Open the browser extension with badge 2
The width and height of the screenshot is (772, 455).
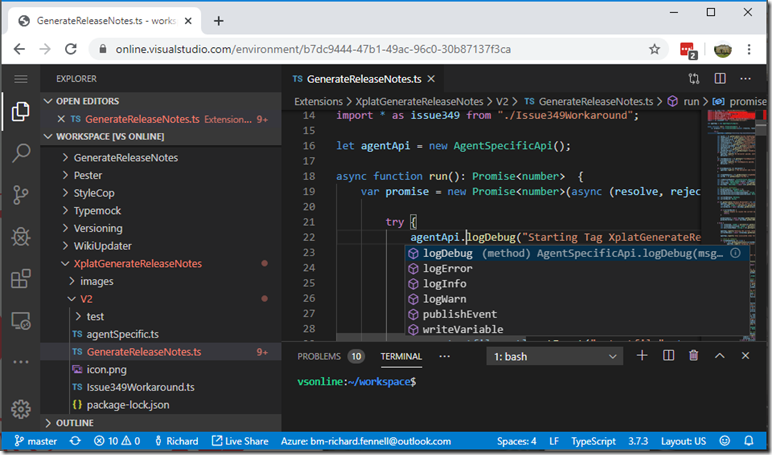(x=688, y=50)
